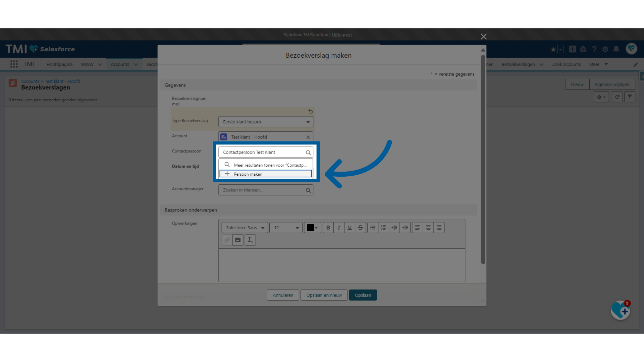Toggle italic formatting in Opmerkingen editor

[339, 228]
